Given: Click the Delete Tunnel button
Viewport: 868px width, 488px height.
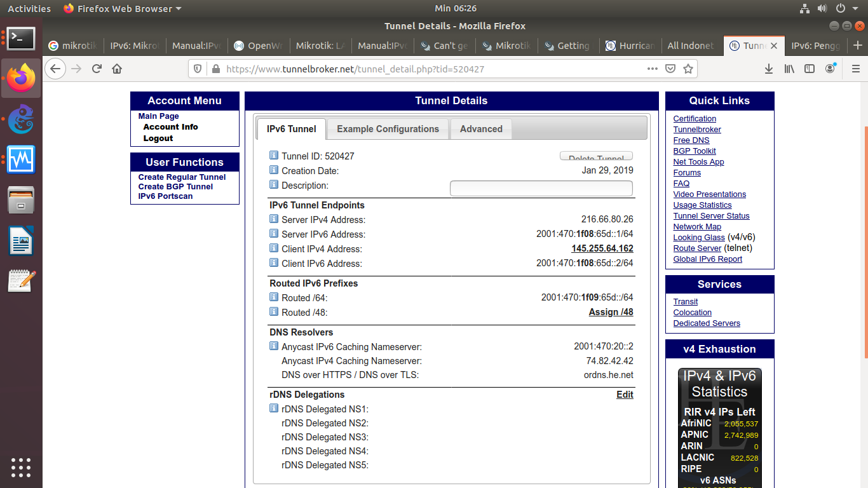Looking at the screenshot, I should tap(596, 156).
